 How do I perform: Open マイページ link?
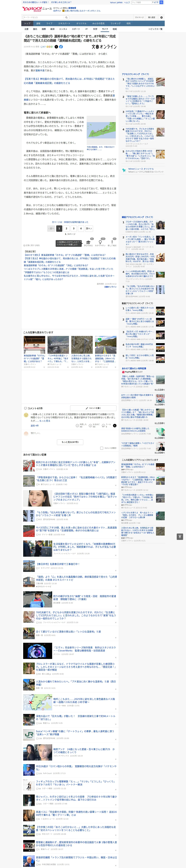pos(139,18)
